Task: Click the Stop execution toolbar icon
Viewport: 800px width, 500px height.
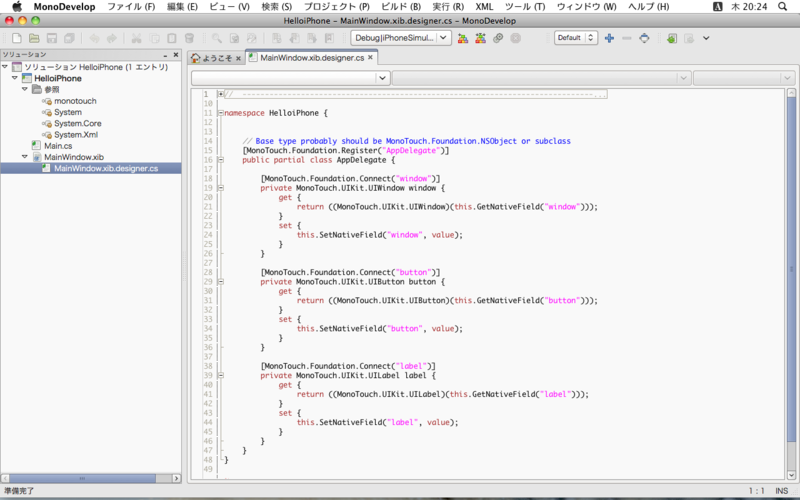Action: (516, 38)
